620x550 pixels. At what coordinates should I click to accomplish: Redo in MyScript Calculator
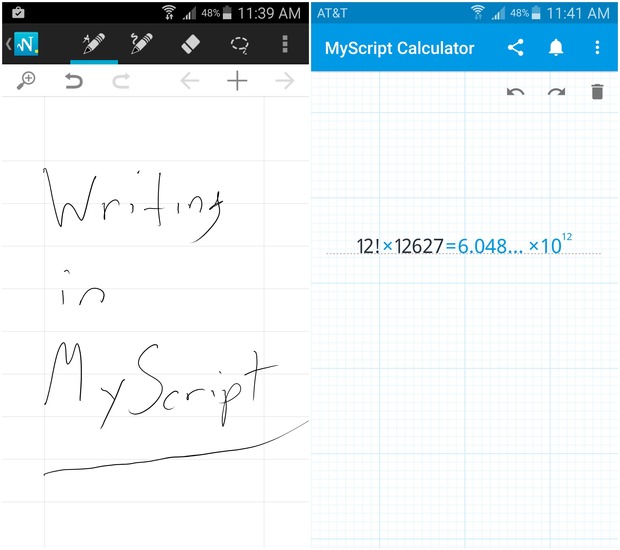coord(556,92)
